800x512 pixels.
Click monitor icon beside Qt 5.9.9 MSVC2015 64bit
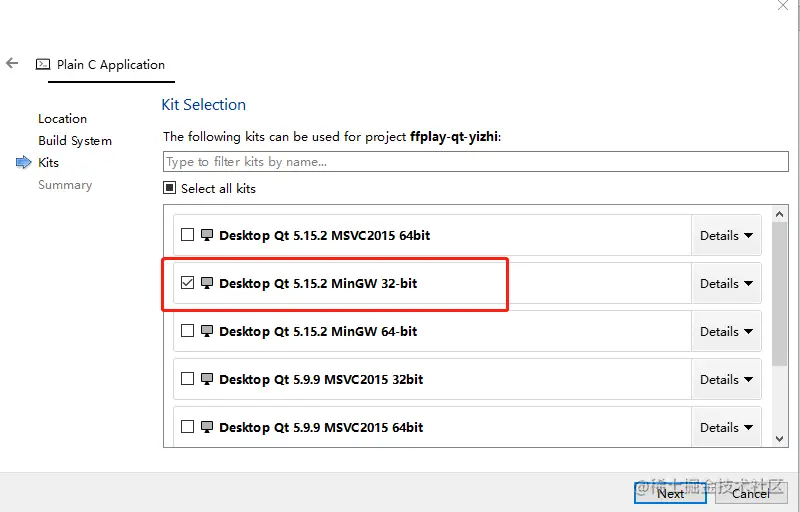[207, 428]
